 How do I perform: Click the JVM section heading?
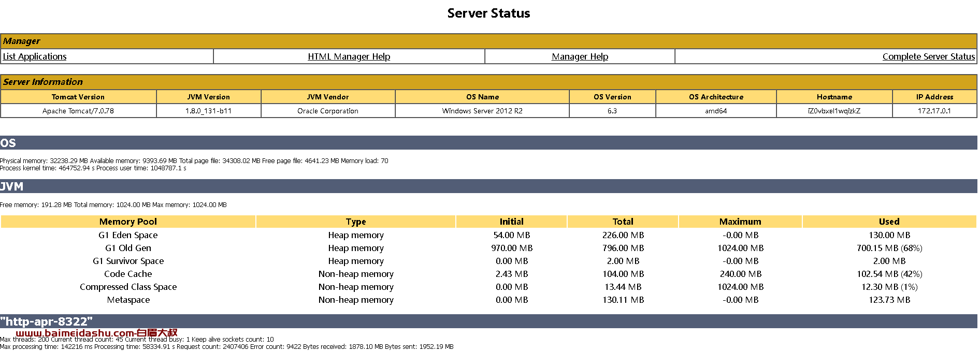click(488, 186)
